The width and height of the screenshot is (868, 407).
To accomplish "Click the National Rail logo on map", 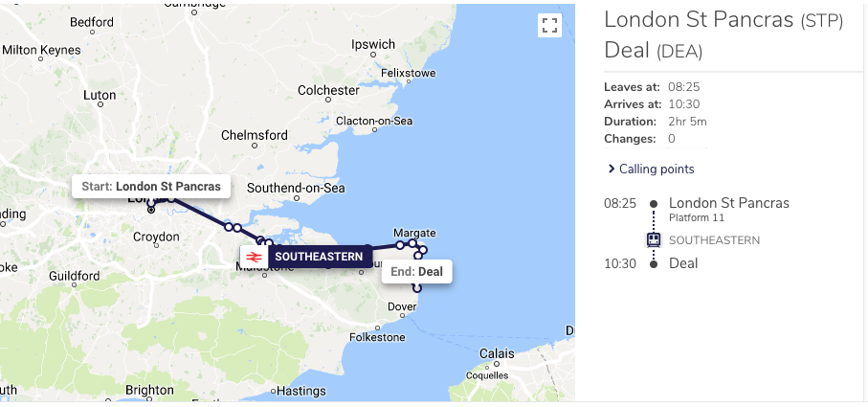I will point(255,257).
